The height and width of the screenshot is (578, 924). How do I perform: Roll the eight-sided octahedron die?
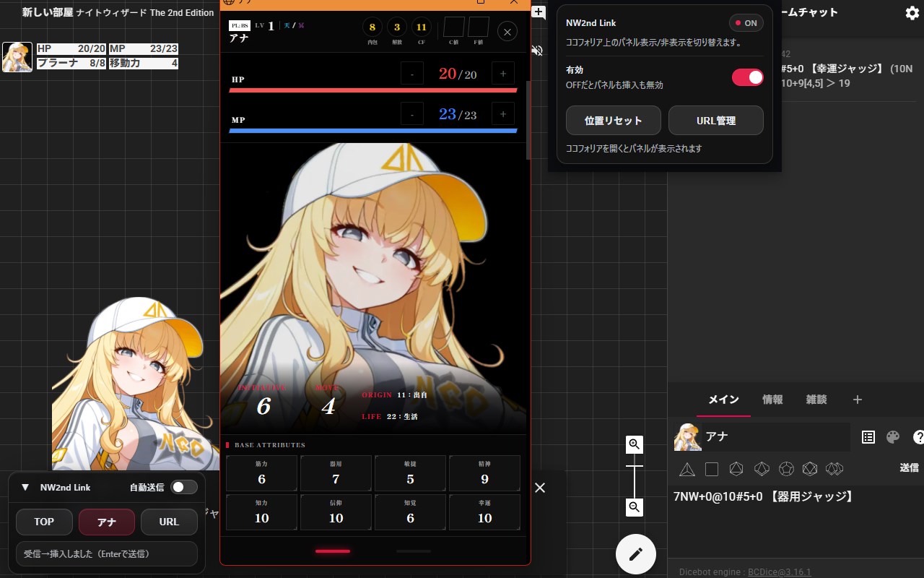[736, 470]
